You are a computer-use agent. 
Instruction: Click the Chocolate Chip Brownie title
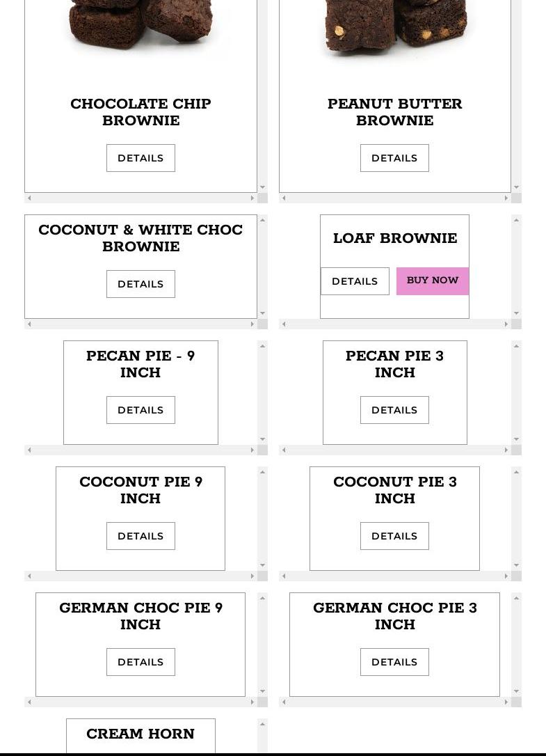(x=140, y=112)
